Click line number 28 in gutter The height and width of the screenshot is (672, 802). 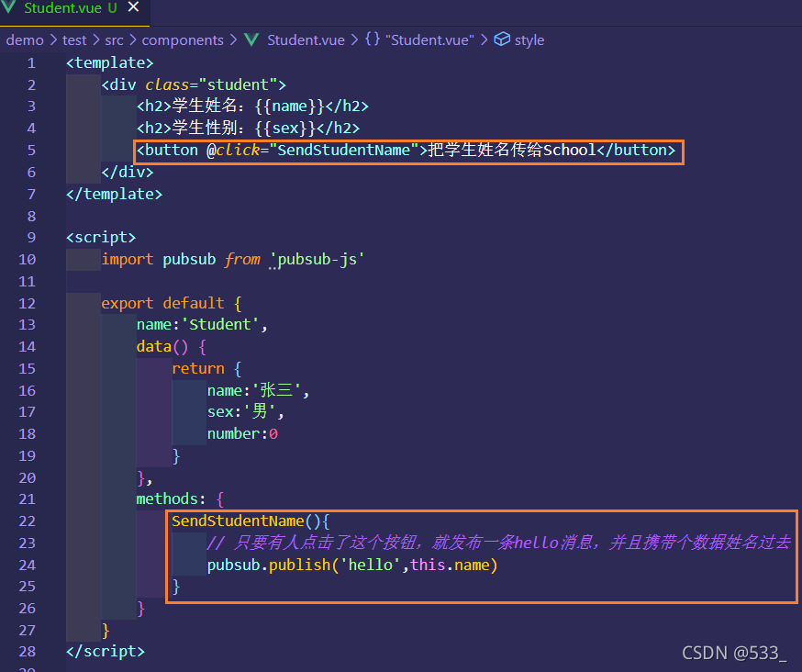click(x=28, y=652)
